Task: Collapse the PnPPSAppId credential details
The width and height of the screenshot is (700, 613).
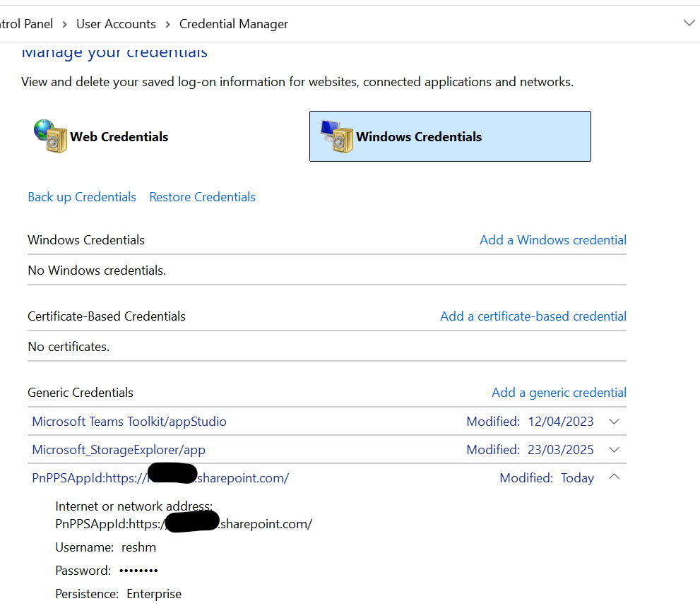Action: tap(614, 477)
